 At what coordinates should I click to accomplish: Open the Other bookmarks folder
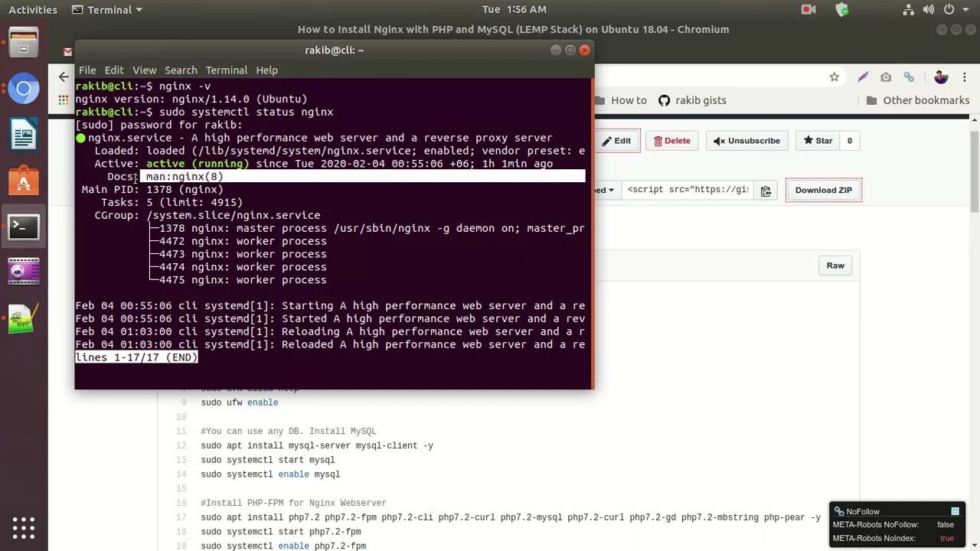click(917, 100)
